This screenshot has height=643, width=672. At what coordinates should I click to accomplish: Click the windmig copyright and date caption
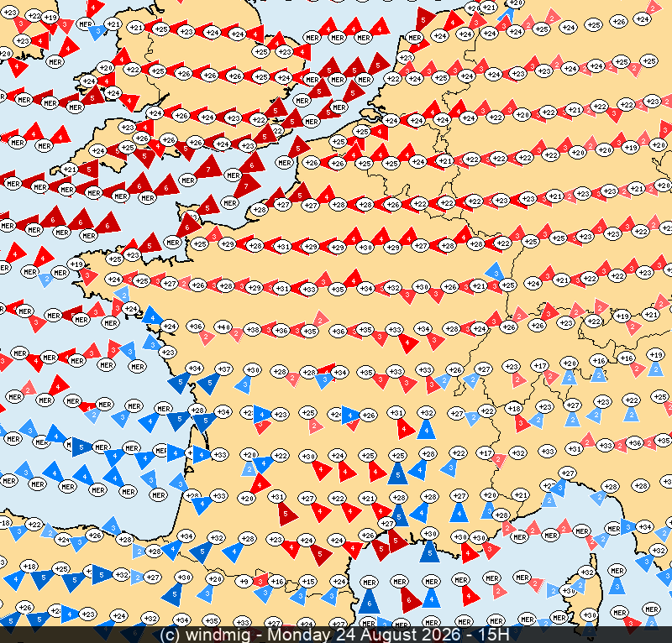pyautogui.click(x=333, y=634)
